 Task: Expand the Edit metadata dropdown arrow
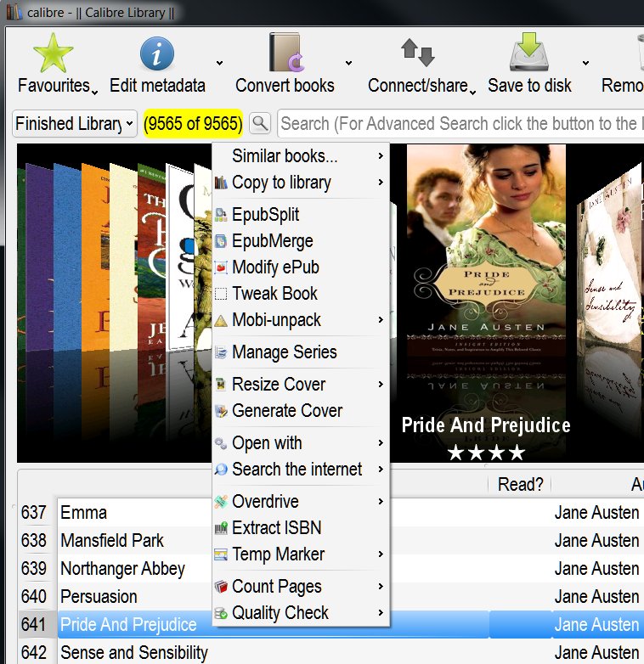[x=219, y=63]
